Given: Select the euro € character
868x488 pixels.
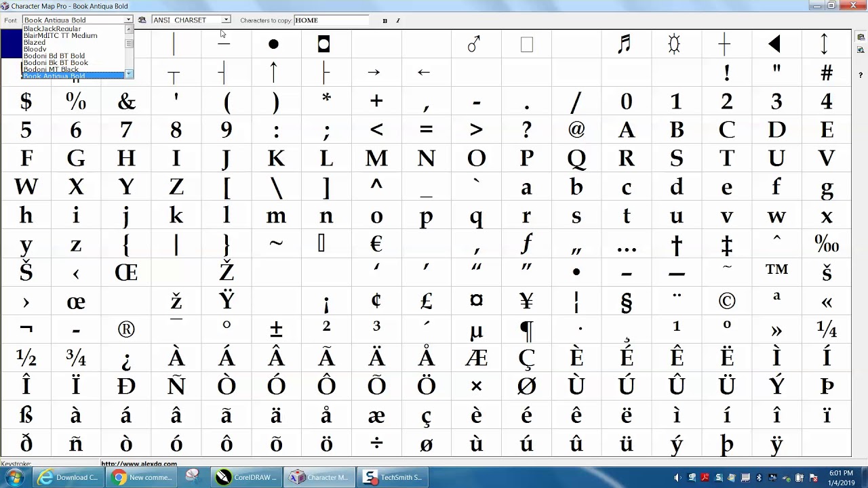Looking at the screenshot, I should (x=376, y=244).
